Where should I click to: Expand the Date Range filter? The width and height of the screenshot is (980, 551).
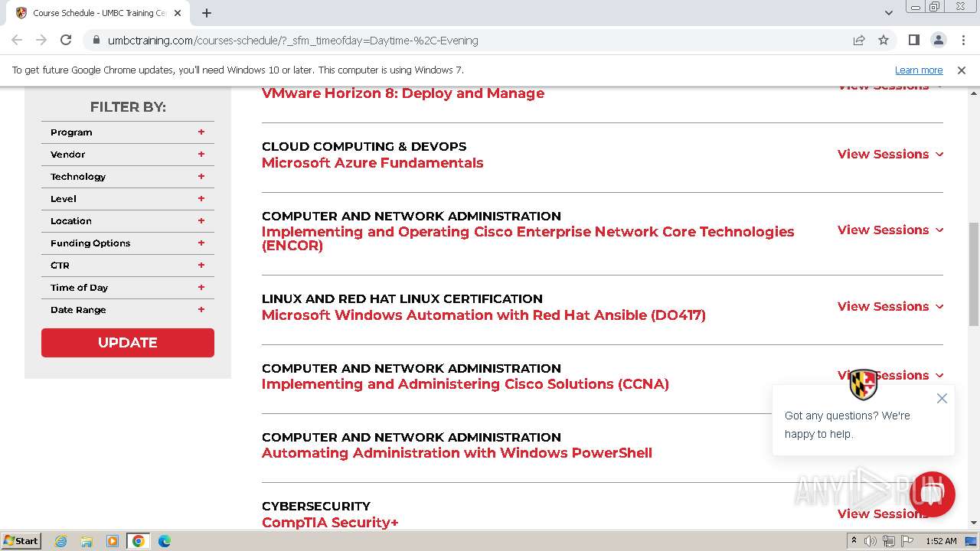[x=128, y=310]
